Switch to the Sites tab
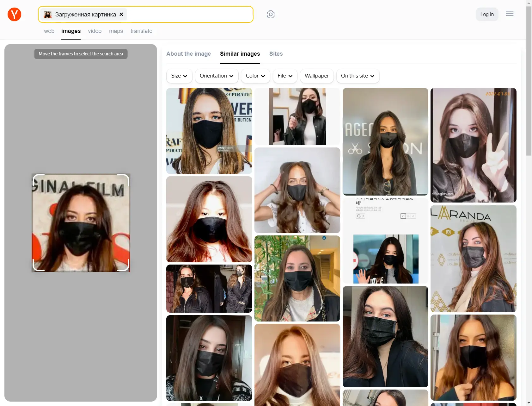 [x=276, y=54]
